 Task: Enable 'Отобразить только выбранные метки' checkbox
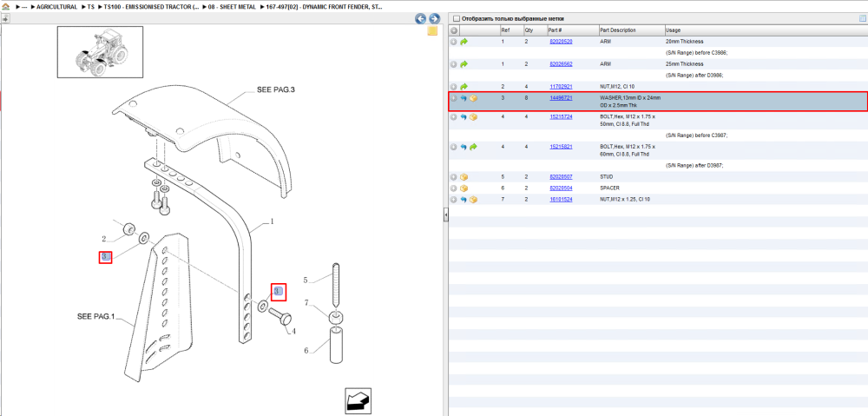(457, 18)
